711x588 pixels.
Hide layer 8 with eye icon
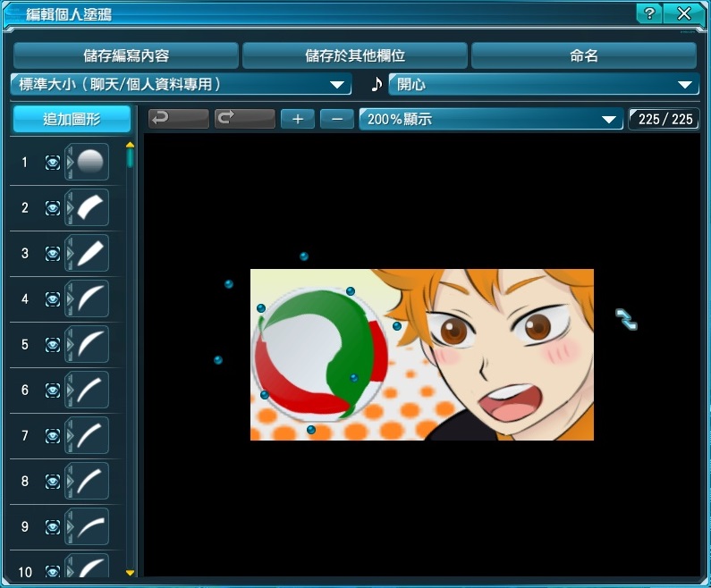pos(53,481)
